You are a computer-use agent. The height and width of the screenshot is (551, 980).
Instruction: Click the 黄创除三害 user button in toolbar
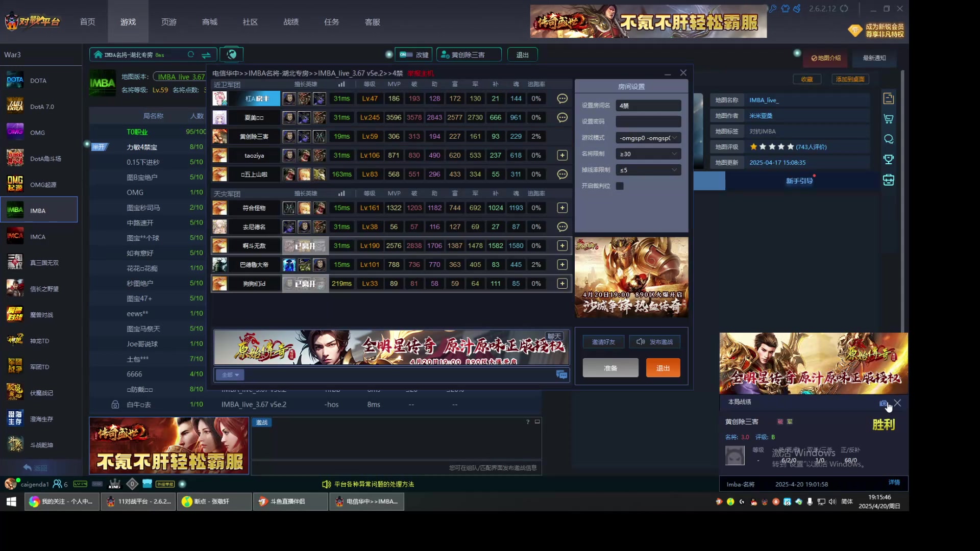[469, 55]
